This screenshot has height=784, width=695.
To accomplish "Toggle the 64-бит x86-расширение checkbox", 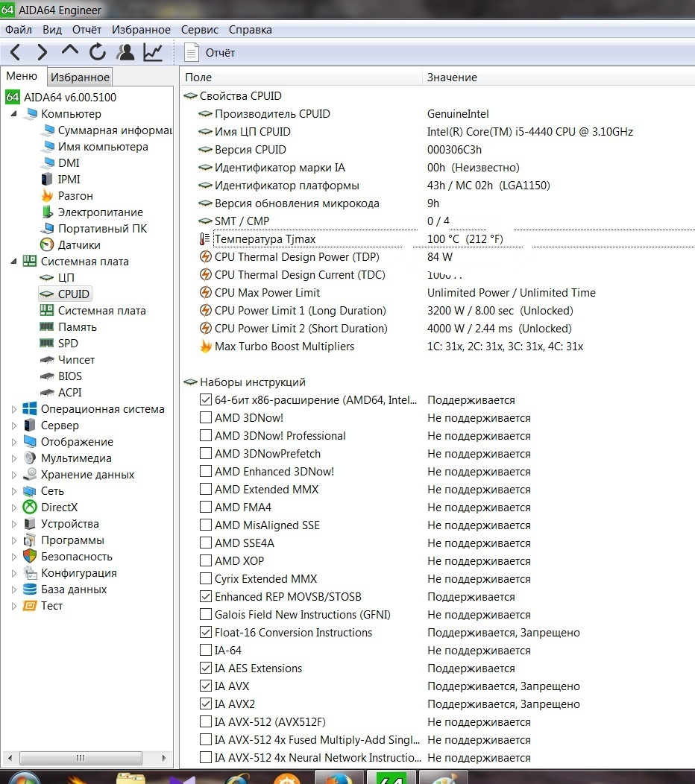I will 205,399.
